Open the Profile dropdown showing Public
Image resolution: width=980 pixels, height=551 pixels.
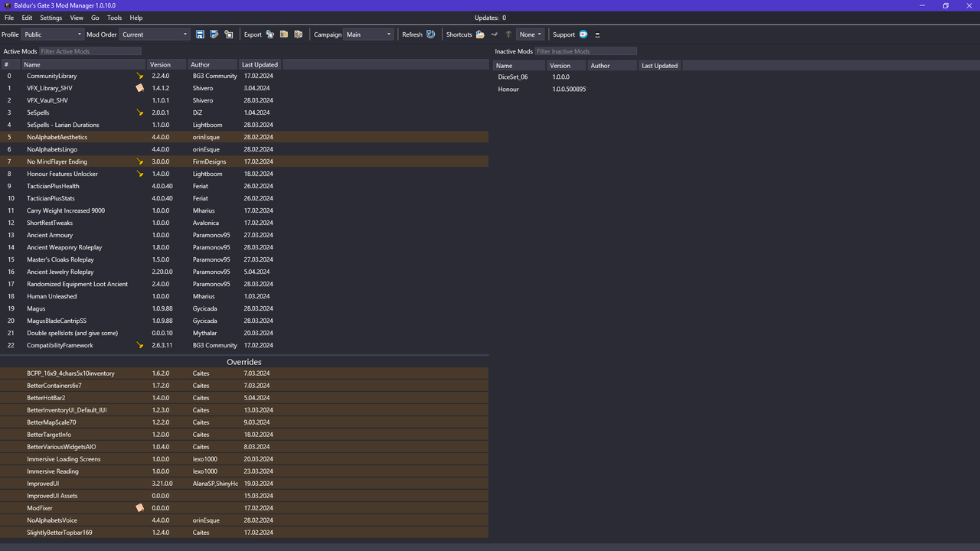click(52, 34)
